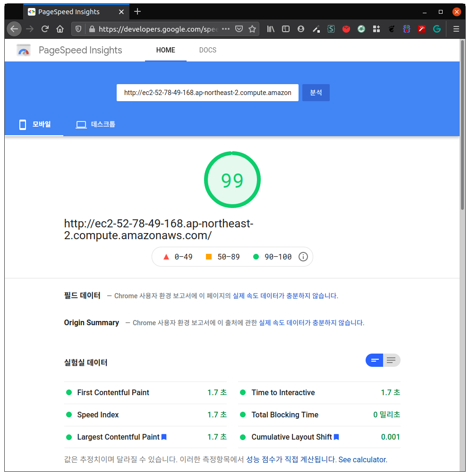This screenshot has height=476, width=470.
Task: Click the 99 performance score gauge
Action: pyautogui.click(x=232, y=180)
